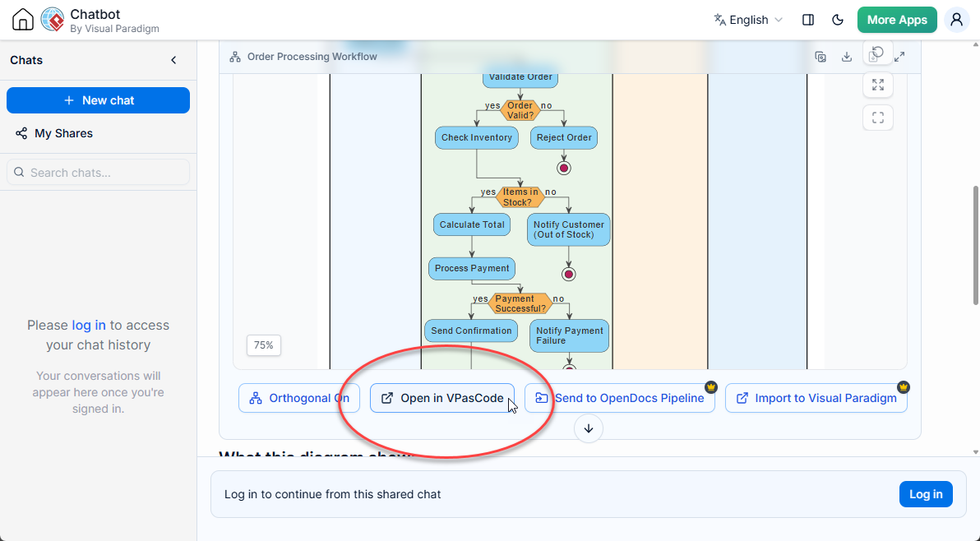Click the share icon beside My Shares

point(21,134)
